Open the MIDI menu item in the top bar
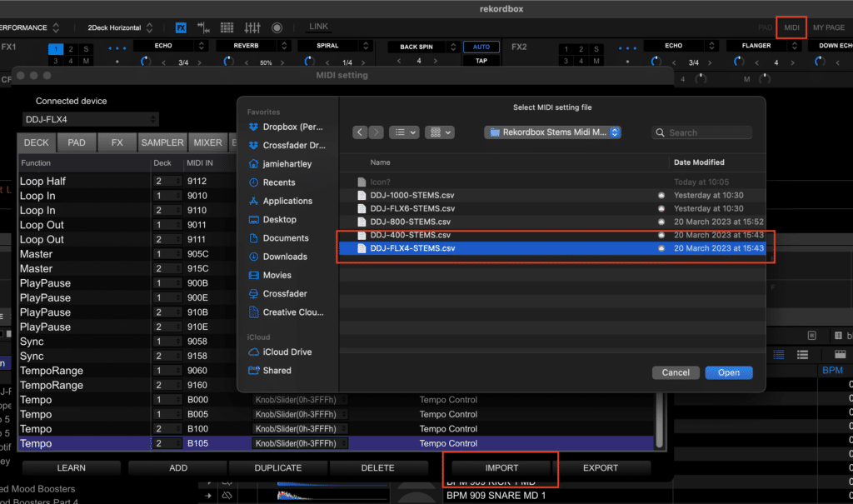This screenshot has width=853, height=504. pos(791,27)
